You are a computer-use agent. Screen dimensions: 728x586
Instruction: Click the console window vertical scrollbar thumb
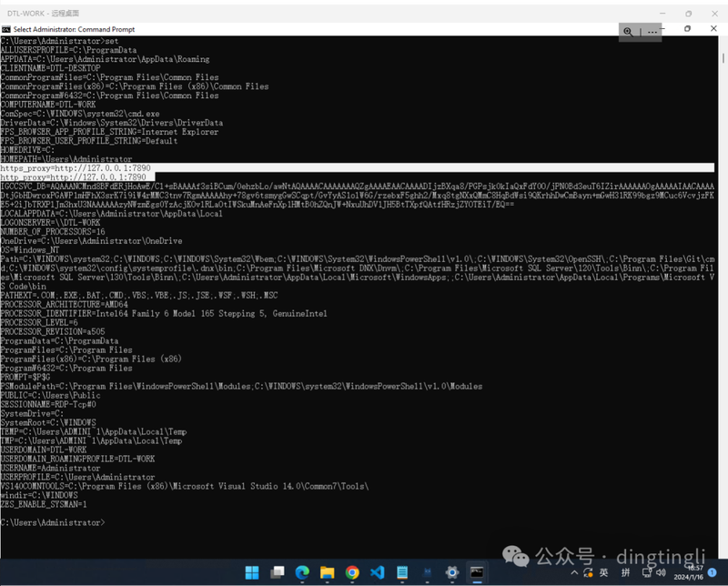(723, 58)
